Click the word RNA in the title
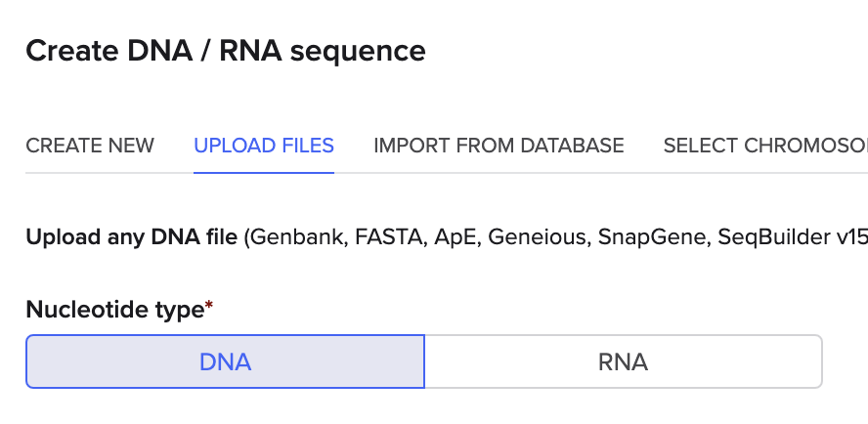 [249, 51]
